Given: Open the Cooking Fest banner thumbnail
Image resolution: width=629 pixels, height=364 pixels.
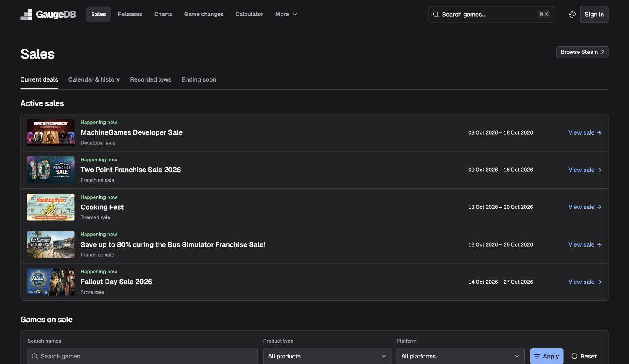Looking at the screenshot, I should pyautogui.click(x=50, y=207).
